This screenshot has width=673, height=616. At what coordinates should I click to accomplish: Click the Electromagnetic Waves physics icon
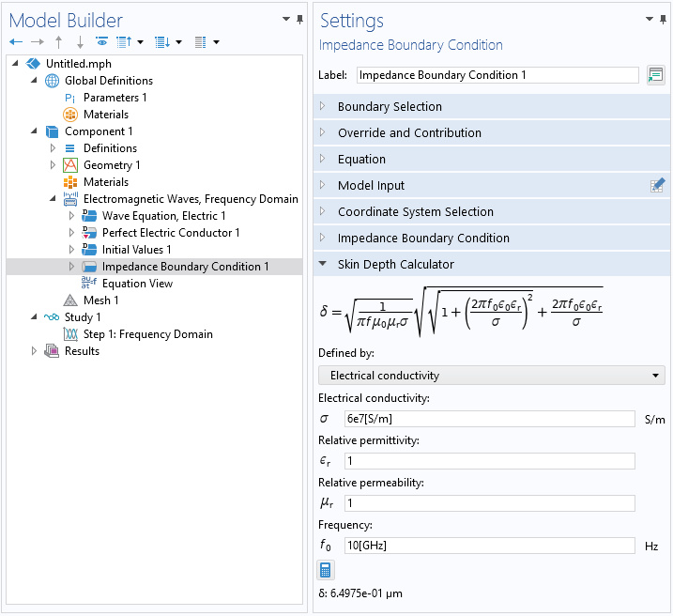pos(70,199)
